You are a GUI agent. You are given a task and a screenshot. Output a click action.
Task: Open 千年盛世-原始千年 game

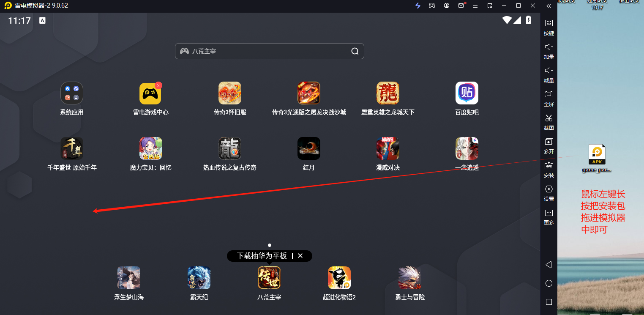(72, 148)
